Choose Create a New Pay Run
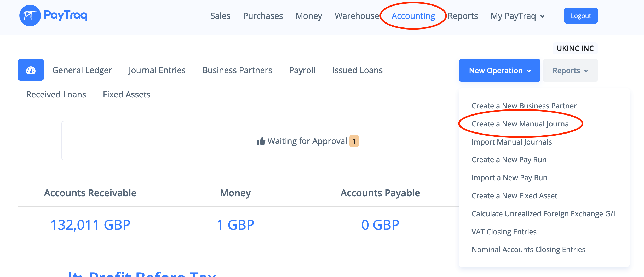Viewport: 644px width, 277px height. (509, 160)
